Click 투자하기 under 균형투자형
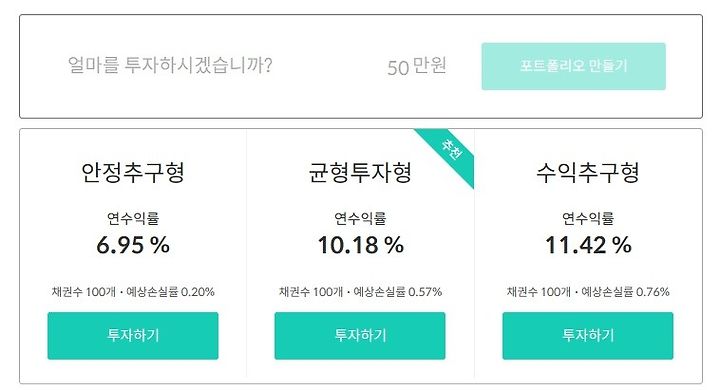Viewport: 720px width, 390px height. [360, 335]
